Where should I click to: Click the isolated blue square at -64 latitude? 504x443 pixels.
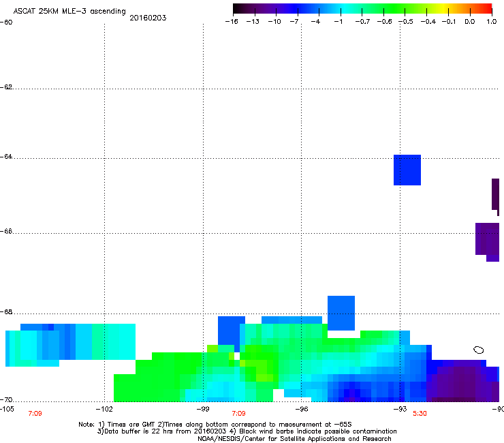(407, 170)
